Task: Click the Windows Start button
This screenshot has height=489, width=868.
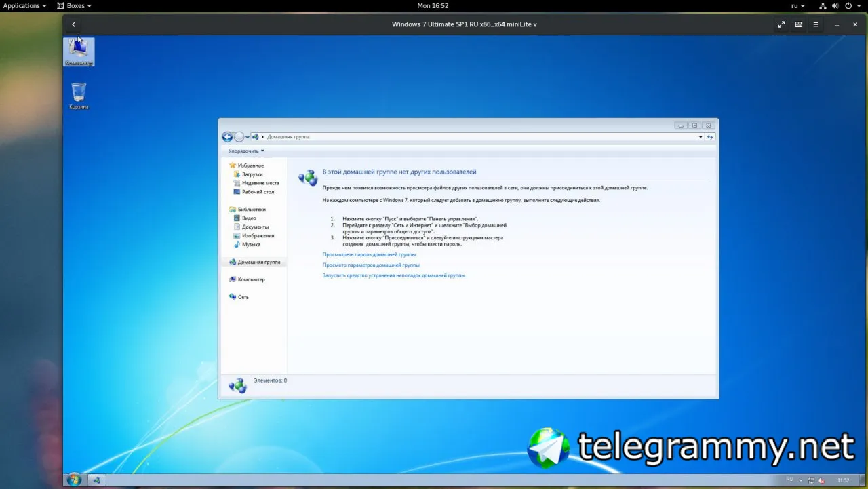Action: point(74,480)
